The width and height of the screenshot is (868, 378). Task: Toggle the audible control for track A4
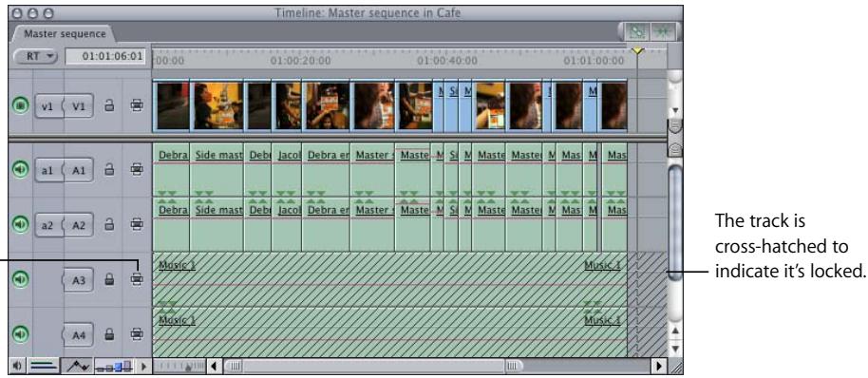pyautogui.click(x=21, y=334)
